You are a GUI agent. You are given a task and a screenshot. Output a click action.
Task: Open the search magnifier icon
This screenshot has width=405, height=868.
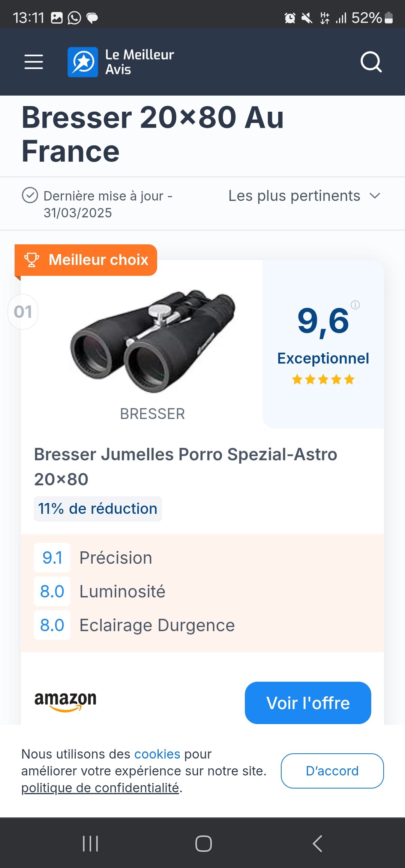(371, 62)
